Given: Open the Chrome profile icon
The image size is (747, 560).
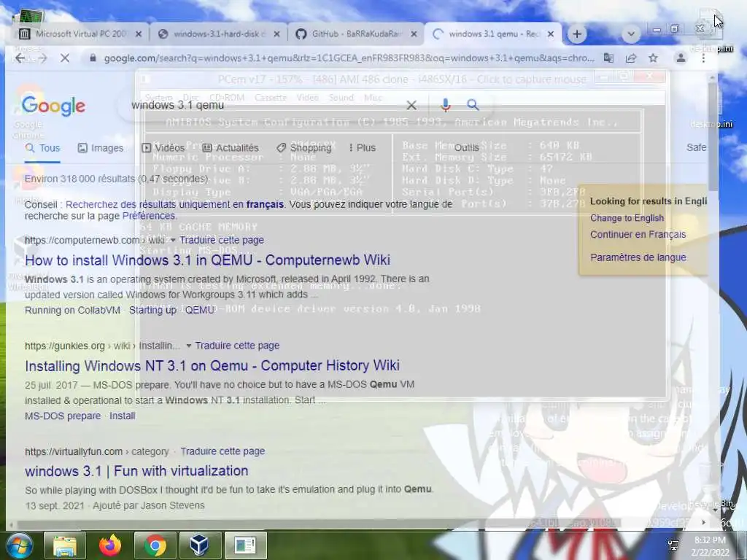Looking at the screenshot, I should (681, 58).
